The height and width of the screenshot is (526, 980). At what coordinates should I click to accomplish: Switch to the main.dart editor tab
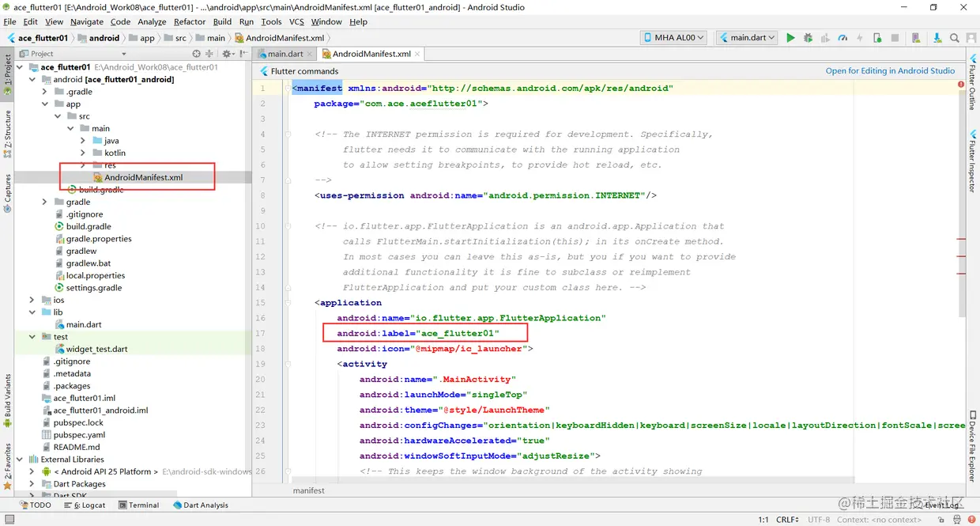click(285, 54)
